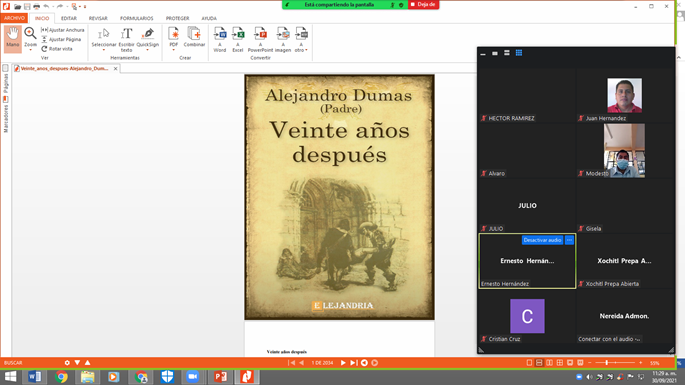Open the Windows Start menu
Viewport: 685px width, 385px height.
pyautogui.click(x=10, y=377)
